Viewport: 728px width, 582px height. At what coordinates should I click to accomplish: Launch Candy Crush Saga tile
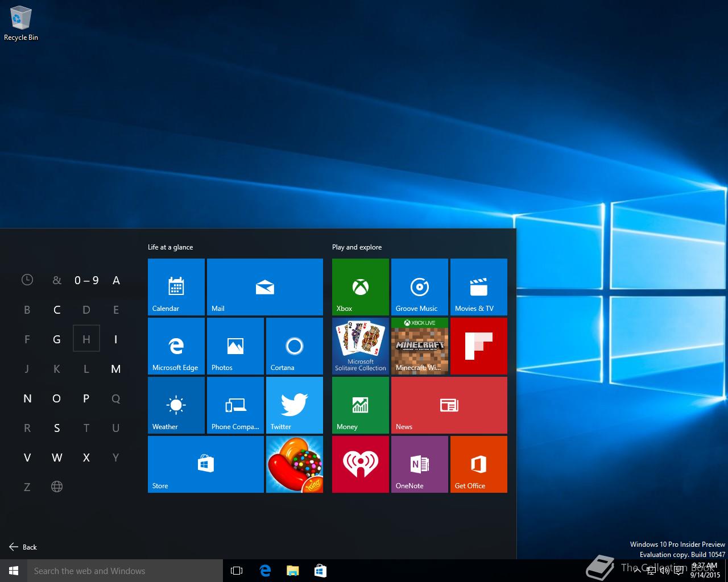(295, 464)
